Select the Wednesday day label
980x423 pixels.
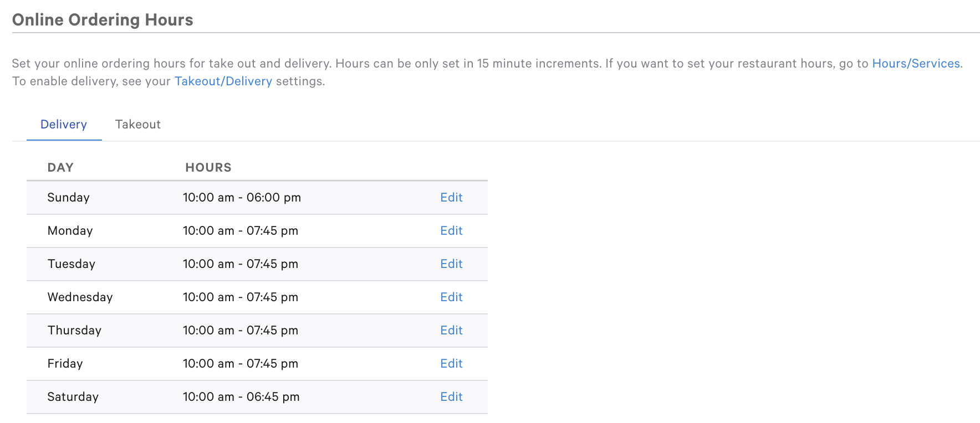(80, 297)
